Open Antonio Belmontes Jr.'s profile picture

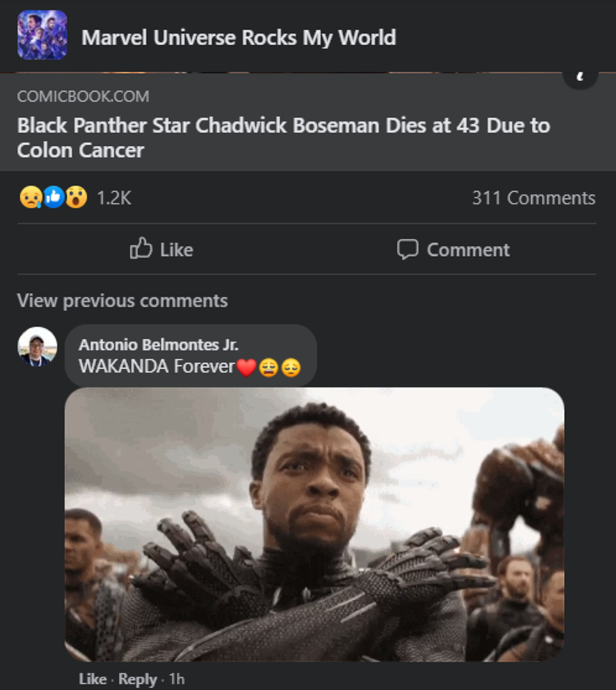[37, 346]
